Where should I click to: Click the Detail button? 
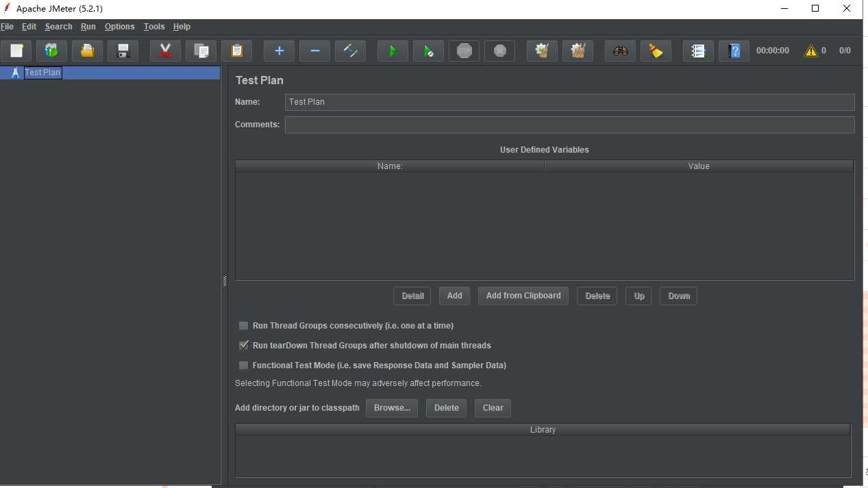click(x=412, y=296)
